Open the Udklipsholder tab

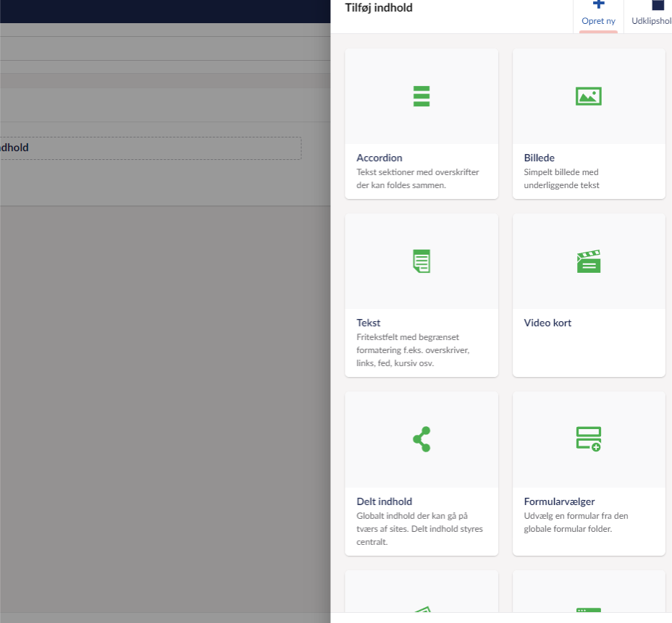(x=652, y=21)
